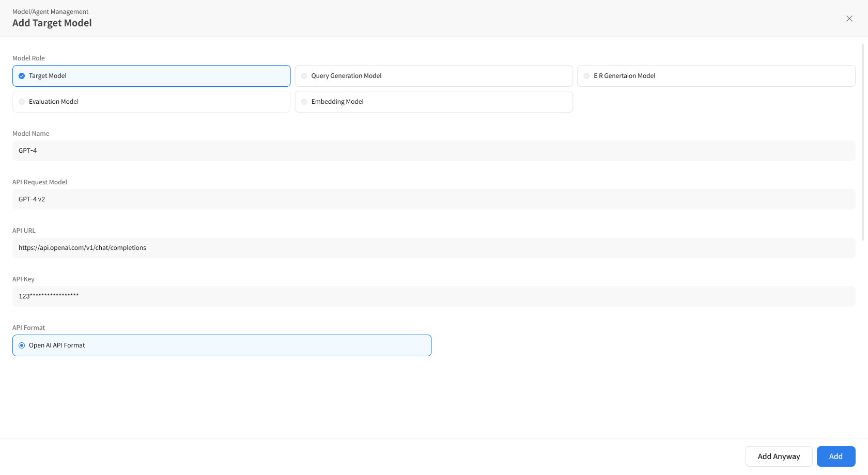This screenshot has width=868, height=475.
Task: Close the Add Target Model dialog
Action: click(x=849, y=19)
